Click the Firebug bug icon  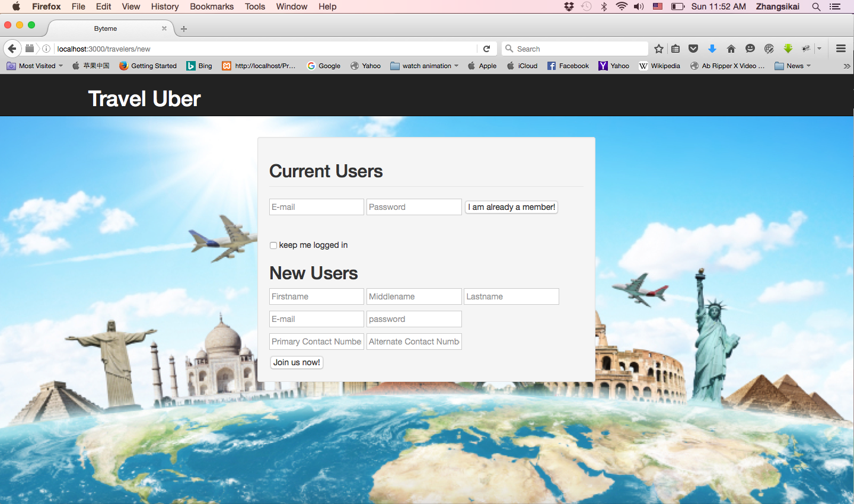[x=806, y=49]
